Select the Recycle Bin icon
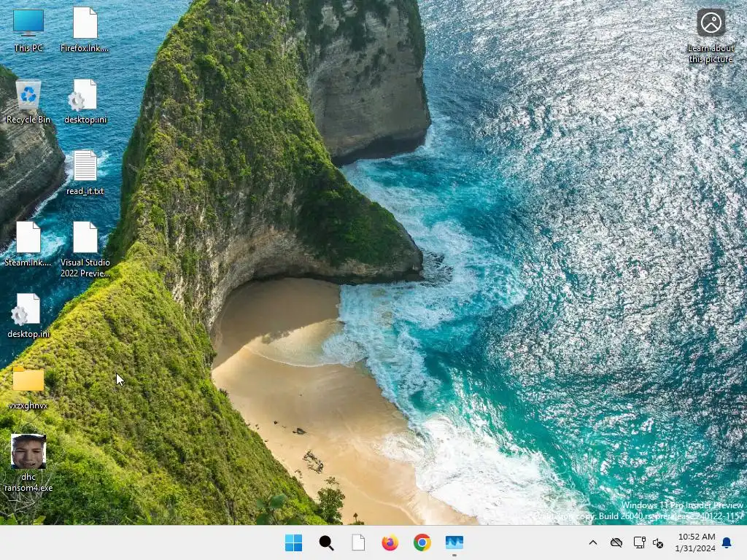 [x=28, y=101]
